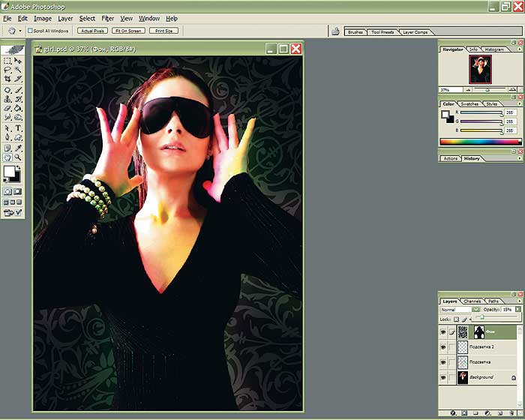The image size is (525, 420).
Task: Click the create new layer icon
Action: click(x=500, y=413)
